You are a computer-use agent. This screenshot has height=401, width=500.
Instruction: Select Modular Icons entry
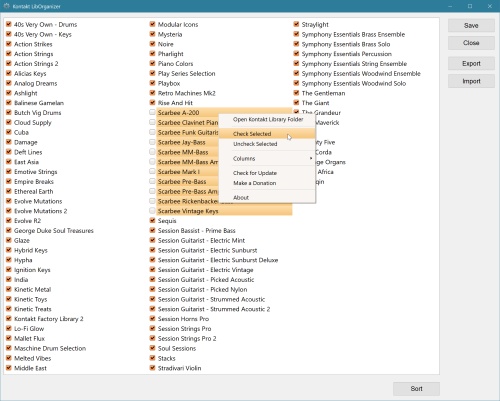click(178, 25)
